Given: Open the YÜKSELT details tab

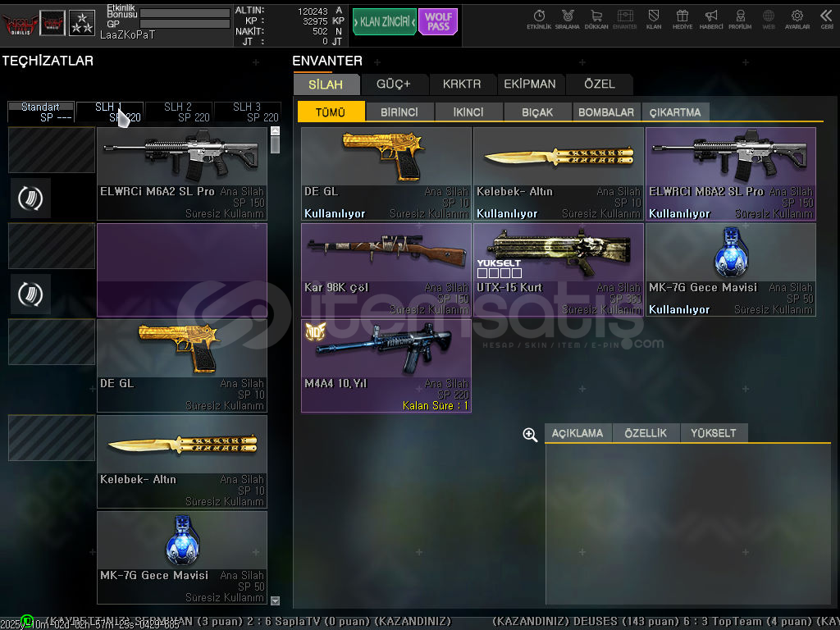Looking at the screenshot, I should 713,433.
